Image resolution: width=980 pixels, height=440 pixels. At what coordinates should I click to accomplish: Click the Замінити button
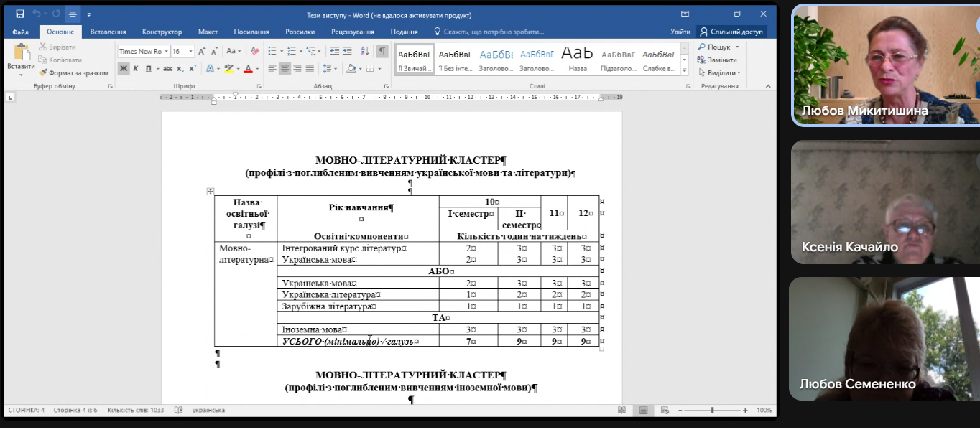[x=717, y=60]
